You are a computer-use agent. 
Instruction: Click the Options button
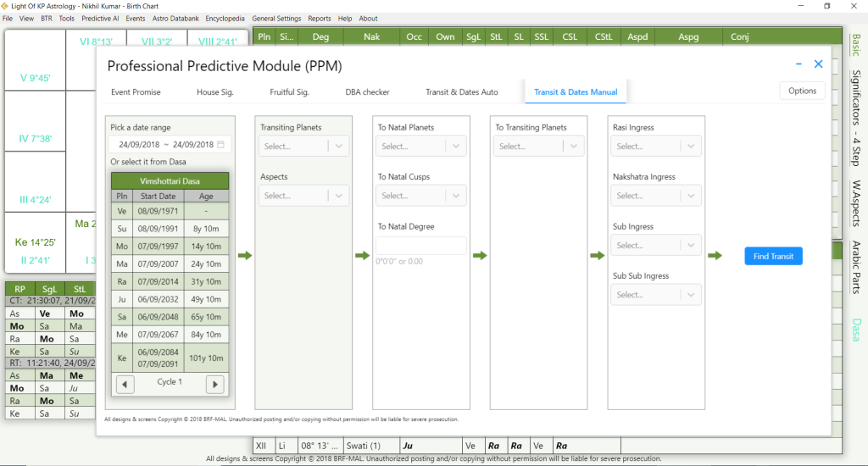click(802, 91)
